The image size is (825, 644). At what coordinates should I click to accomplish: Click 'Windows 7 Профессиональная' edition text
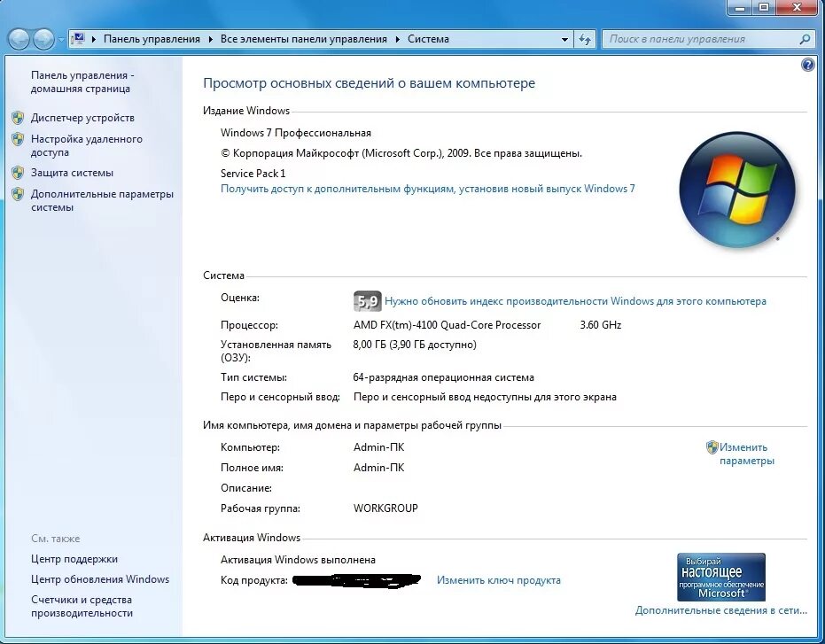click(x=296, y=133)
